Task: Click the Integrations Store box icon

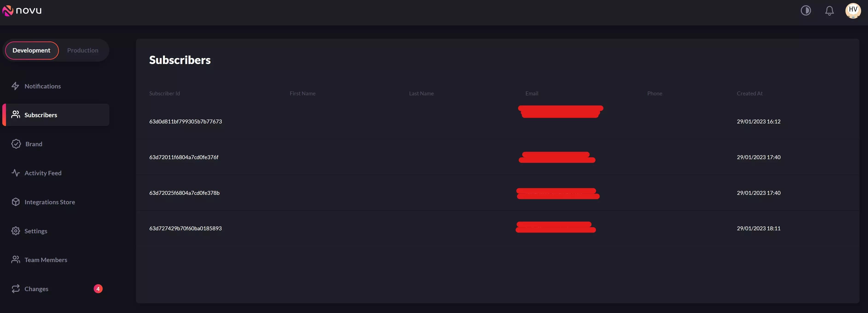Action: pos(16,202)
